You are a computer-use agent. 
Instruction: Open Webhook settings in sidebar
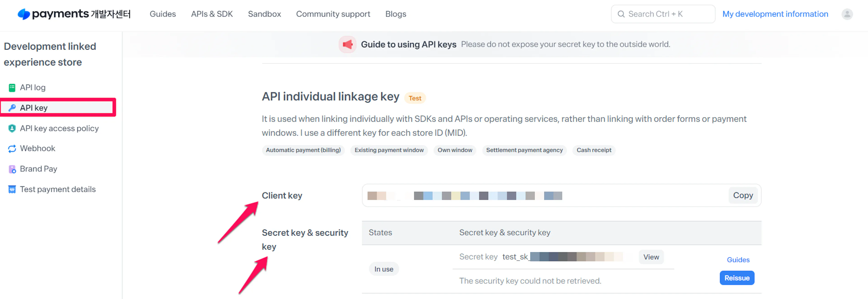37,149
